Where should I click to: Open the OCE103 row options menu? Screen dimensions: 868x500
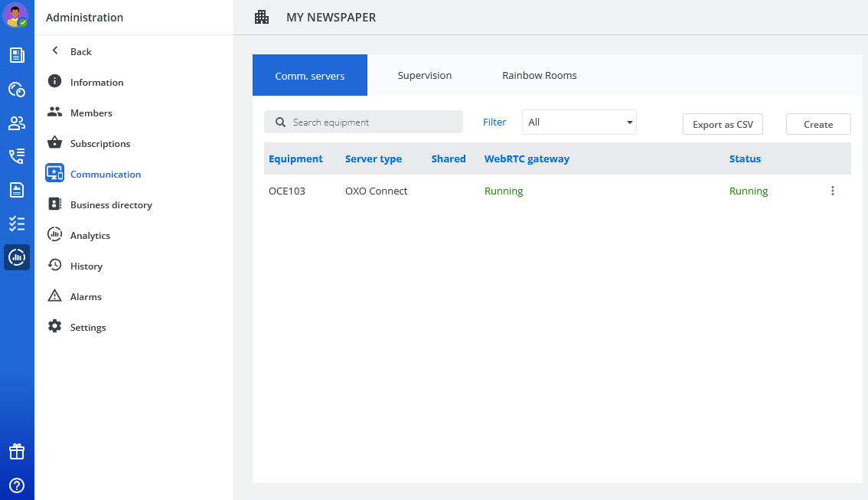833,191
